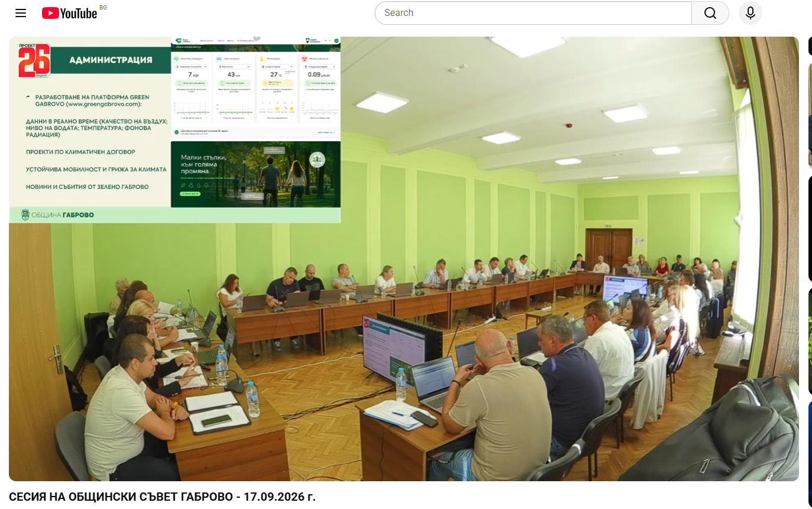
Task: Click the video title Сесия на Общински съвет Габрово
Action: pyautogui.click(x=163, y=497)
